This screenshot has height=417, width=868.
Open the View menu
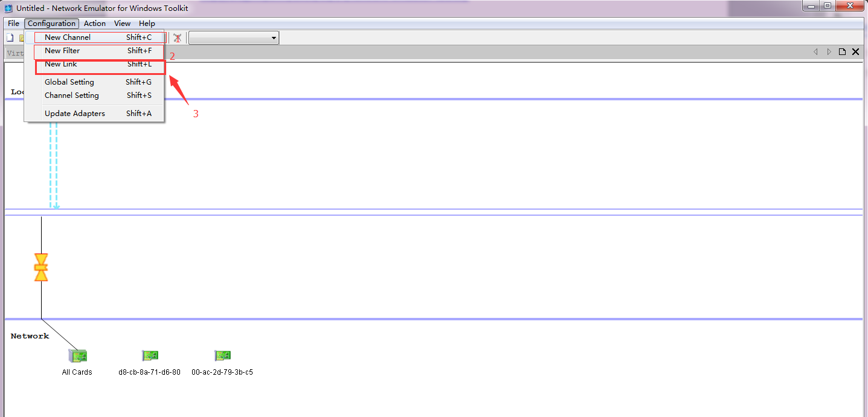(x=122, y=24)
